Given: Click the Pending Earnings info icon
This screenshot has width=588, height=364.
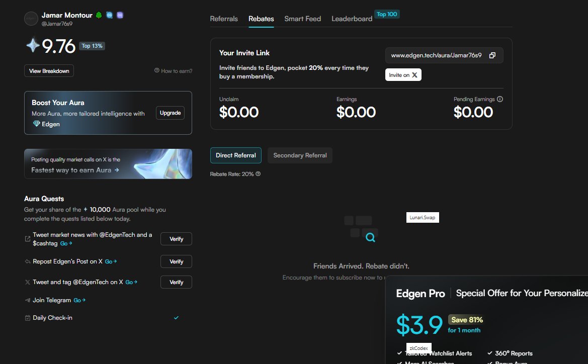Looking at the screenshot, I should 500,99.
